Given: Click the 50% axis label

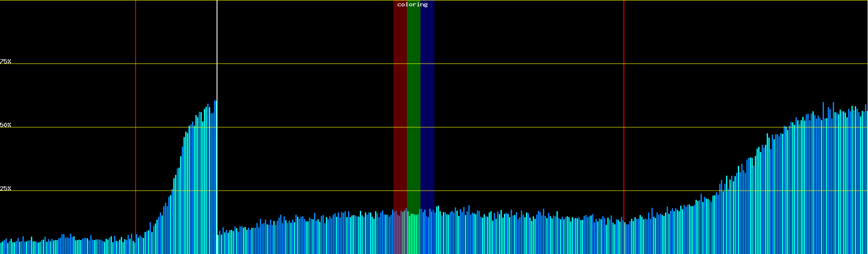Looking at the screenshot, I should point(6,125).
